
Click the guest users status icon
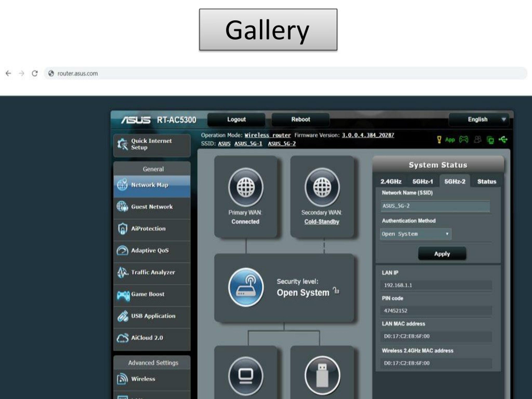478,139
